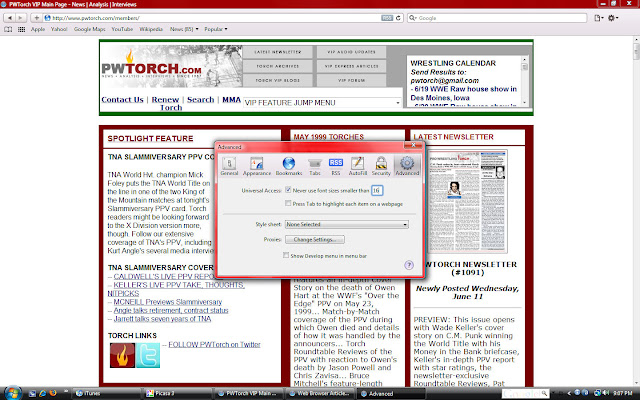This screenshot has height=400, width=640.
Task: Add bookmark with the plus button
Action: [36, 18]
